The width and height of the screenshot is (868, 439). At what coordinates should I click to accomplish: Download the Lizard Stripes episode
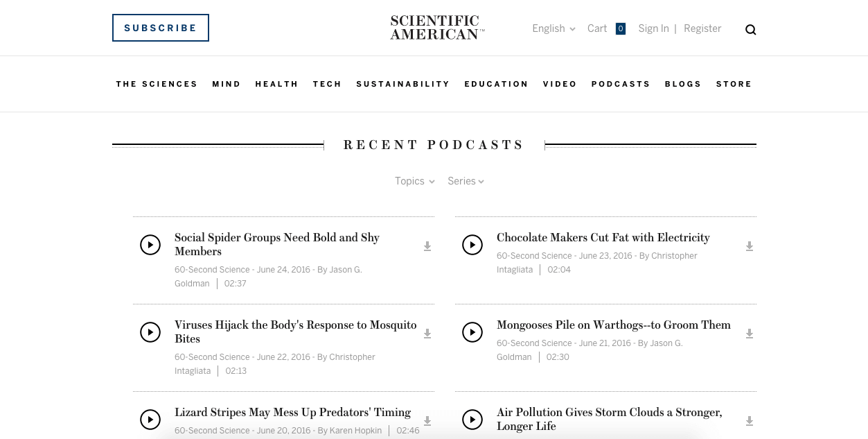point(427,421)
